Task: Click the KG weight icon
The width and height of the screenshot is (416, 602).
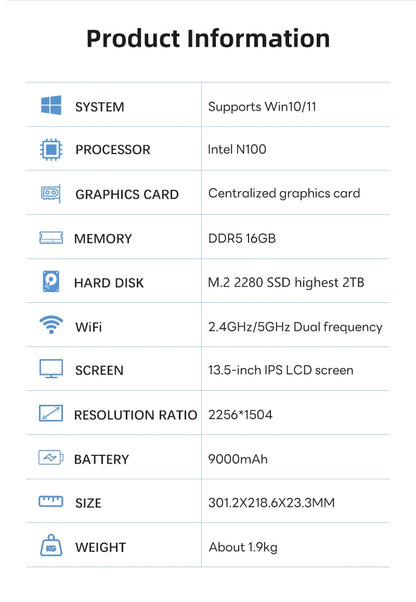Action: (x=51, y=545)
